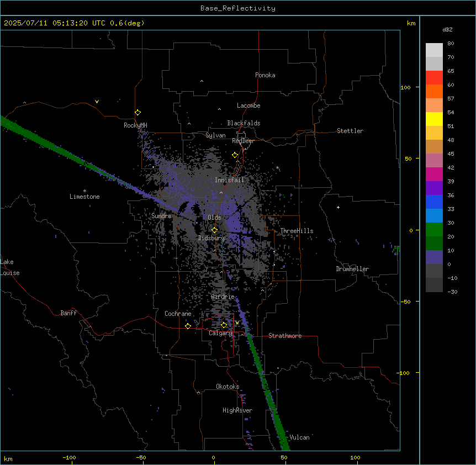Click the bright green 20-30 dBZ legend swatch
Viewport: 476px width, 465px height.
pos(434,230)
